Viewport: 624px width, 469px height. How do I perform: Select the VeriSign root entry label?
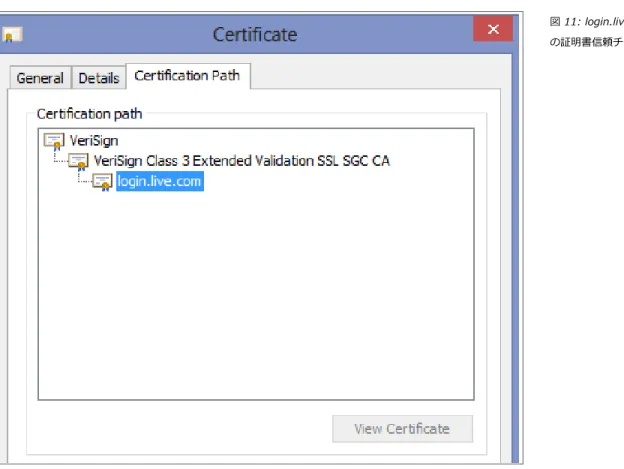[94, 141]
